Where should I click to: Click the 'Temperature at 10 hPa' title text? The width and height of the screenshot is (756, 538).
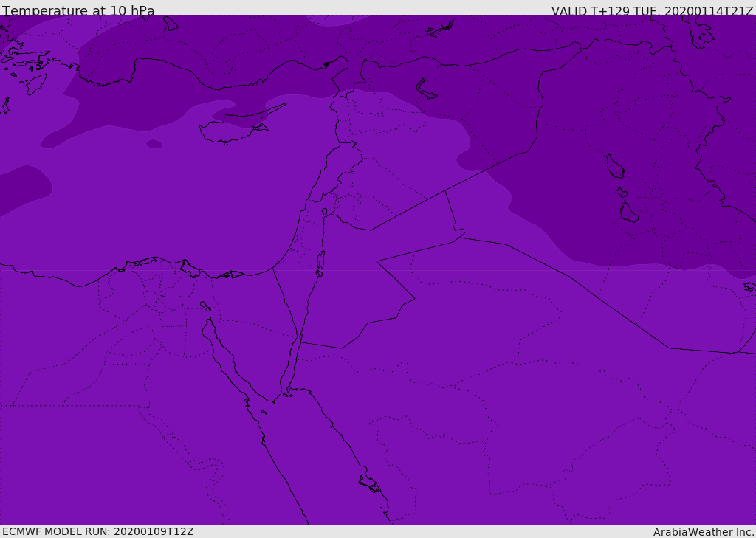pos(78,10)
